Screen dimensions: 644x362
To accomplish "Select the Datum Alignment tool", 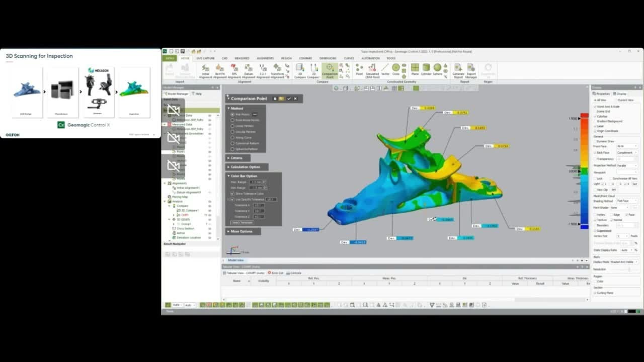I will pos(249,70).
